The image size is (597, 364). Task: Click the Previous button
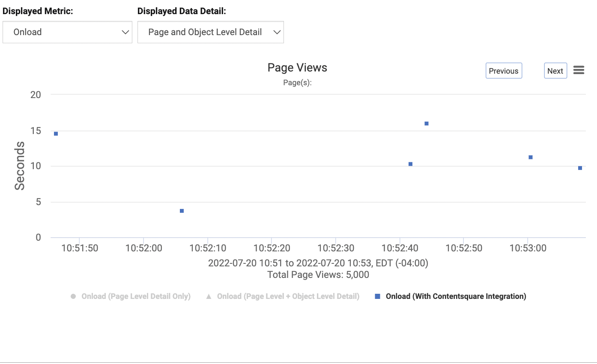[x=504, y=71]
